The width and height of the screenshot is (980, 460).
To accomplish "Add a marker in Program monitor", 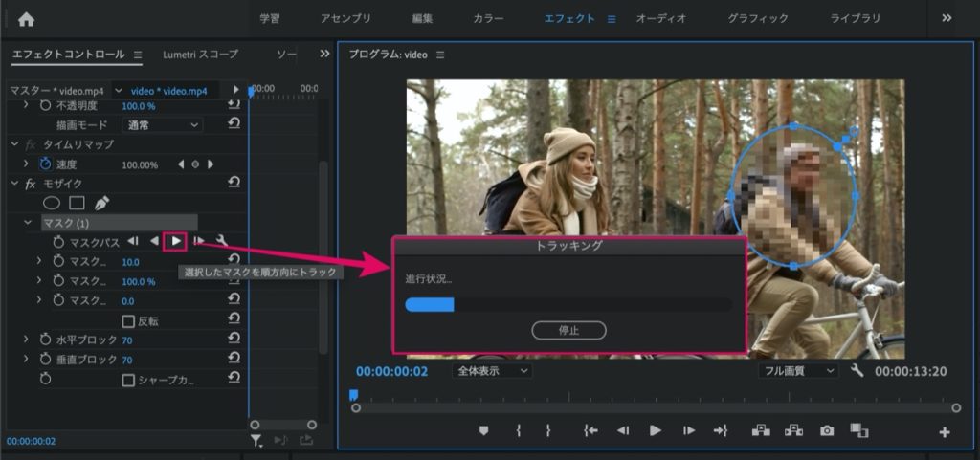I will [x=483, y=430].
